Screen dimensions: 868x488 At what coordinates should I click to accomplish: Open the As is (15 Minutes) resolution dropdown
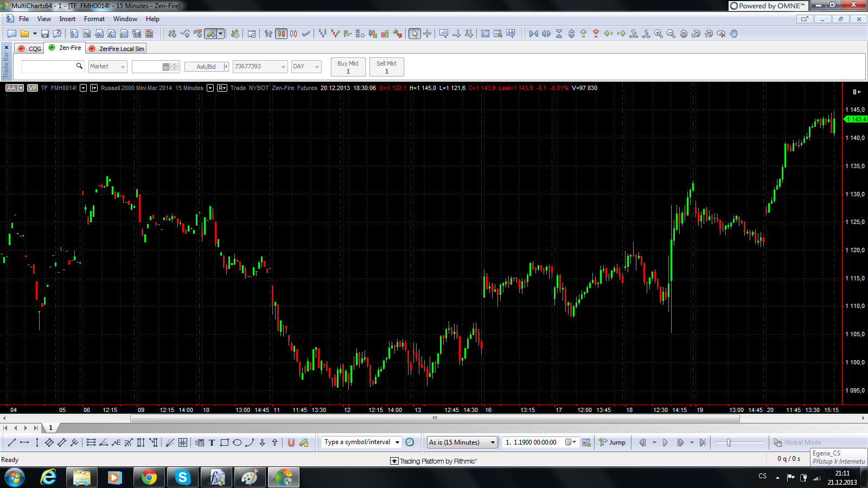[462, 442]
